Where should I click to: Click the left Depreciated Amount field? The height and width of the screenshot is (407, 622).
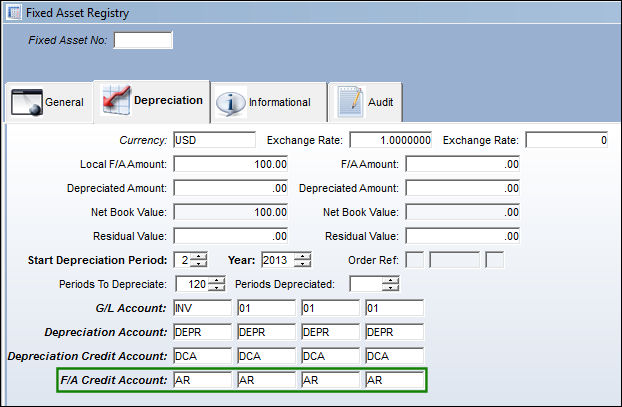230,188
